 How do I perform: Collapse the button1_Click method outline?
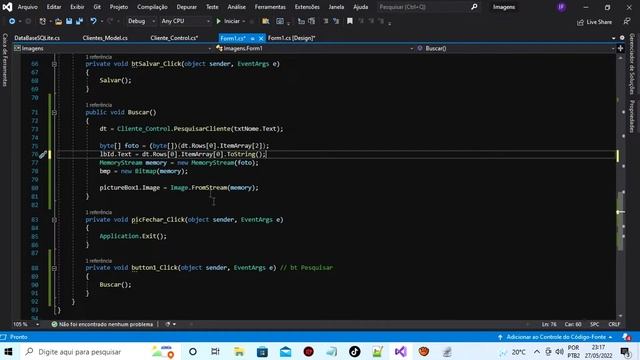pos(54,268)
